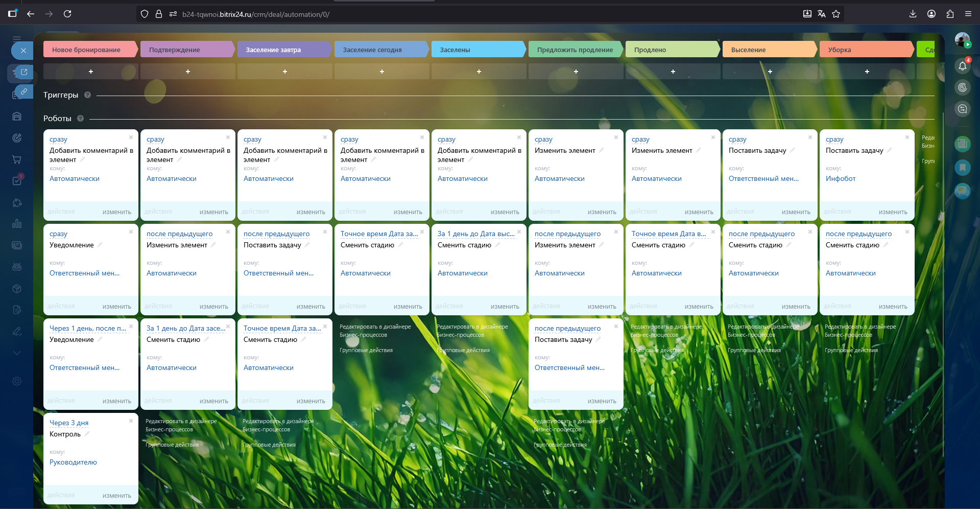Viewport: 980px width, 509px height.
Task: Open the browser application menu
Action: [x=968, y=14]
